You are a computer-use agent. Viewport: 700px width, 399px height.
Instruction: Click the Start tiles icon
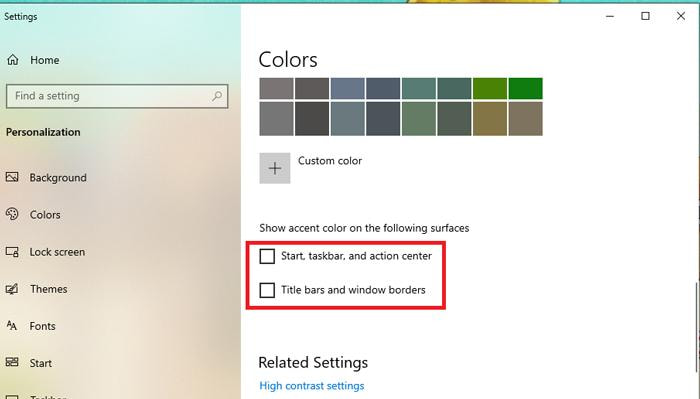[12, 362]
